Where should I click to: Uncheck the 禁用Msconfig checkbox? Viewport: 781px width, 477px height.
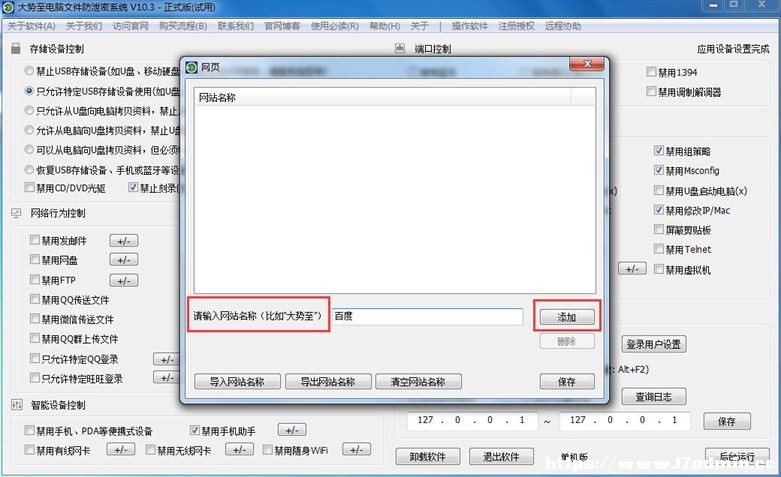(658, 170)
